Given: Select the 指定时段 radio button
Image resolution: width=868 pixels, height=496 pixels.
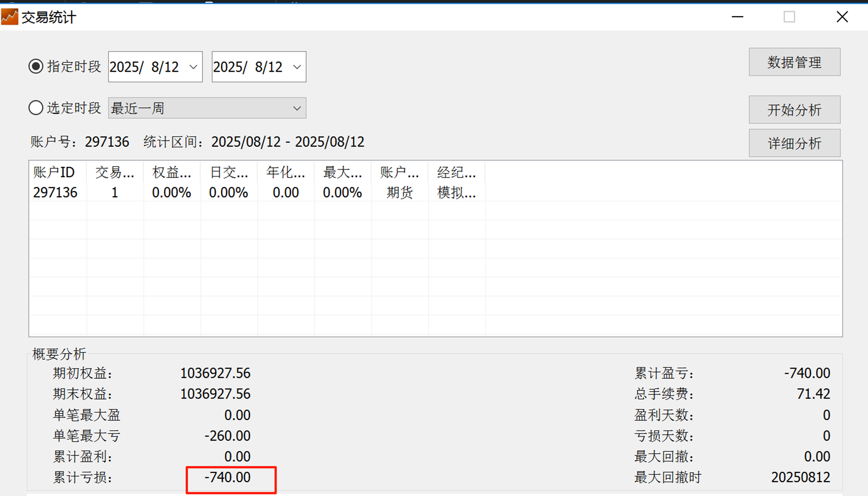Looking at the screenshot, I should tap(36, 66).
